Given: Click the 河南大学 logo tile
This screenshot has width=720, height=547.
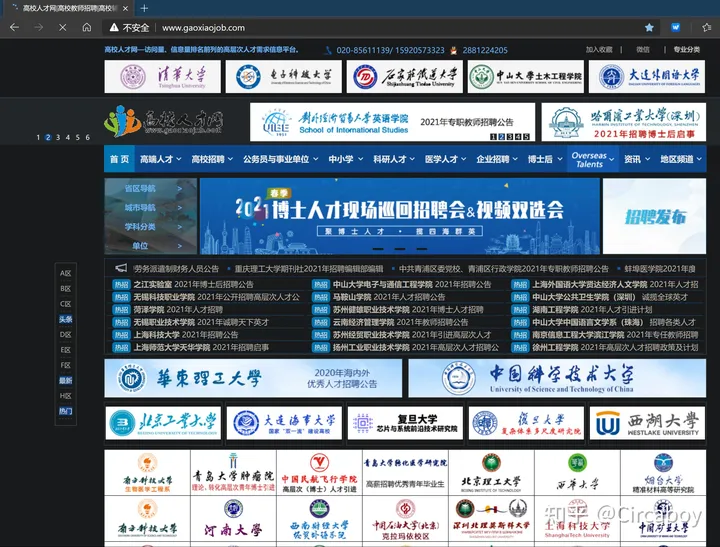Looking at the screenshot, I should (233, 519).
